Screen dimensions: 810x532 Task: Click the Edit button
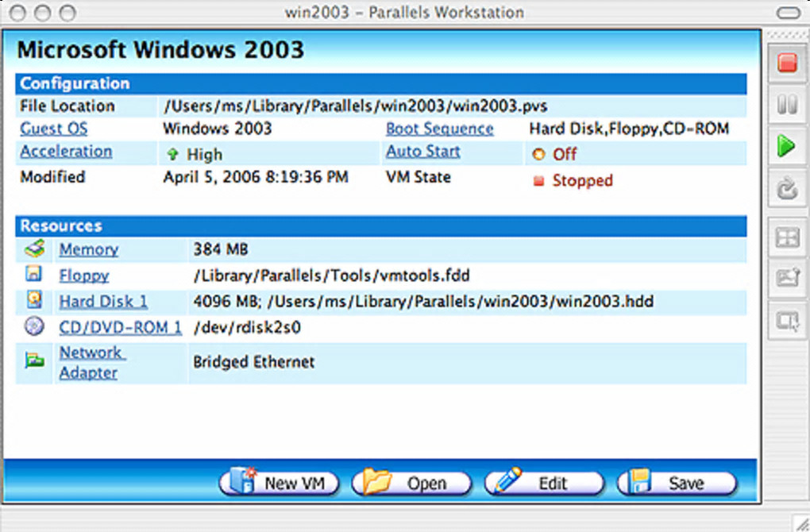(x=544, y=483)
